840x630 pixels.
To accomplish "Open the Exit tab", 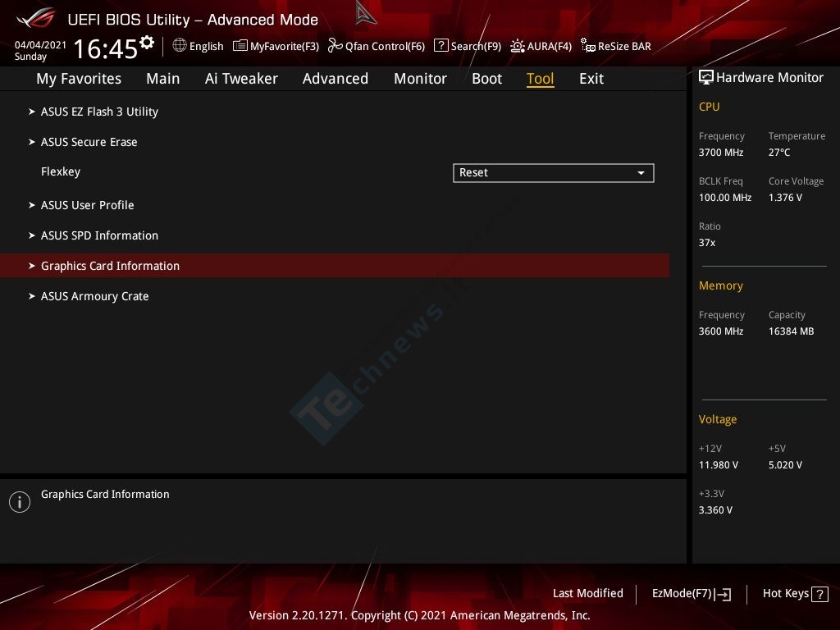I will (x=591, y=79).
